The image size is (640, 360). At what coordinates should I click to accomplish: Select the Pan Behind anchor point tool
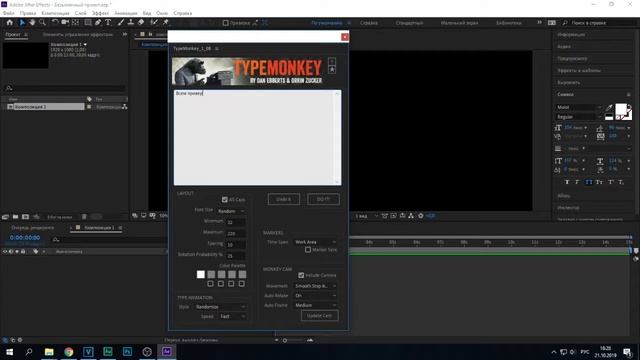(x=76, y=22)
